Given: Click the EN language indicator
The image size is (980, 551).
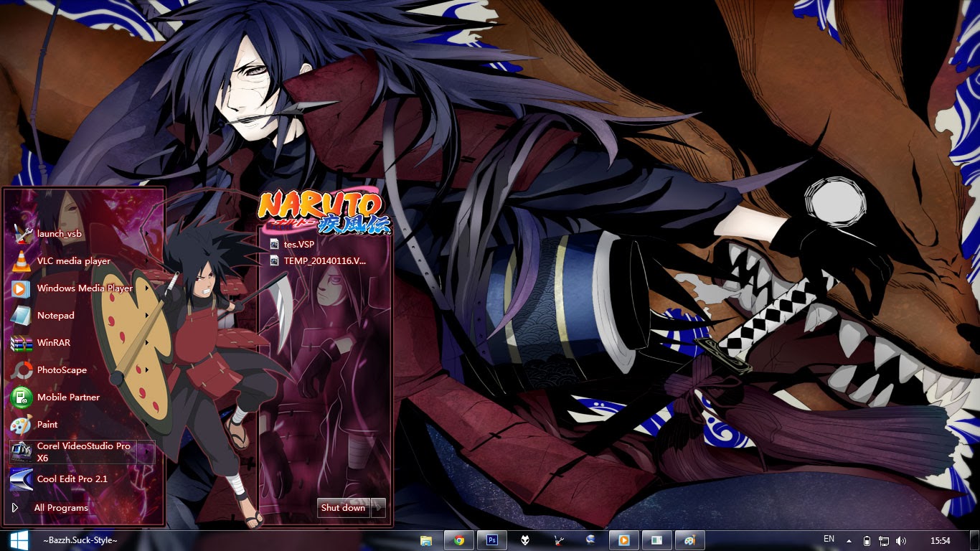Looking at the screenshot, I should 829,539.
